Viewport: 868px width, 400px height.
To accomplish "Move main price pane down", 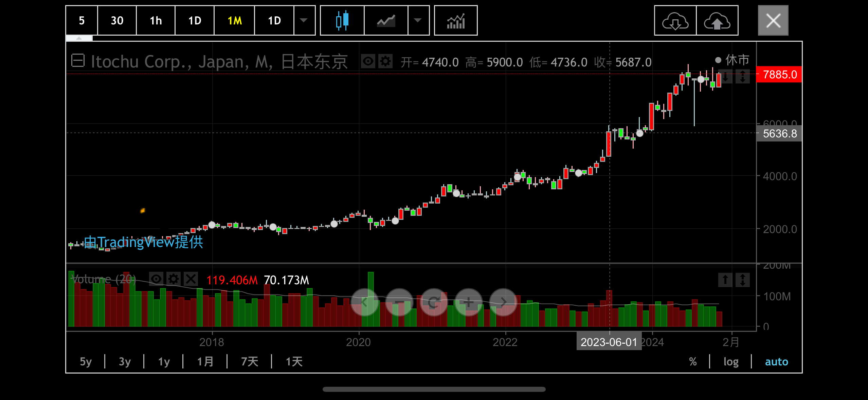I will (725, 76).
